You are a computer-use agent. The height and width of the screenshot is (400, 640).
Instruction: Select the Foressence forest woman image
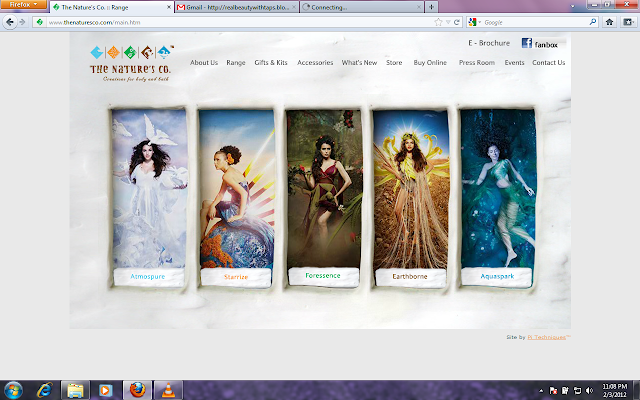click(324, 188)
